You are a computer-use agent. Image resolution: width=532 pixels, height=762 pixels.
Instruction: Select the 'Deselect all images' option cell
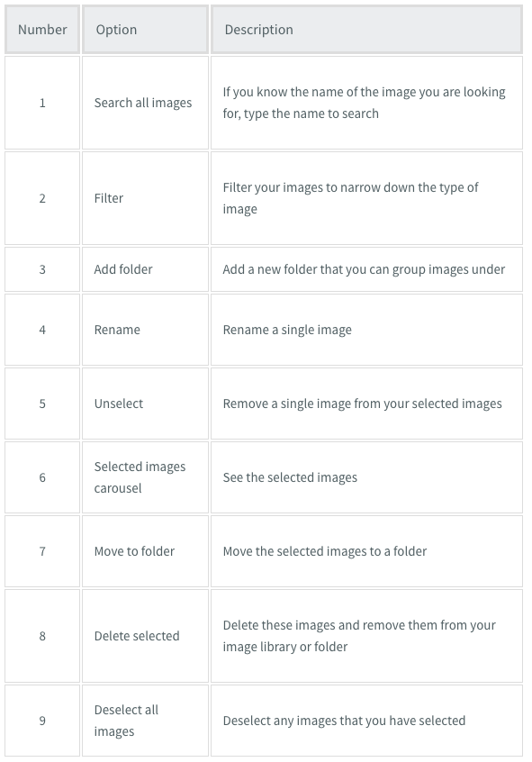[145, 721]
